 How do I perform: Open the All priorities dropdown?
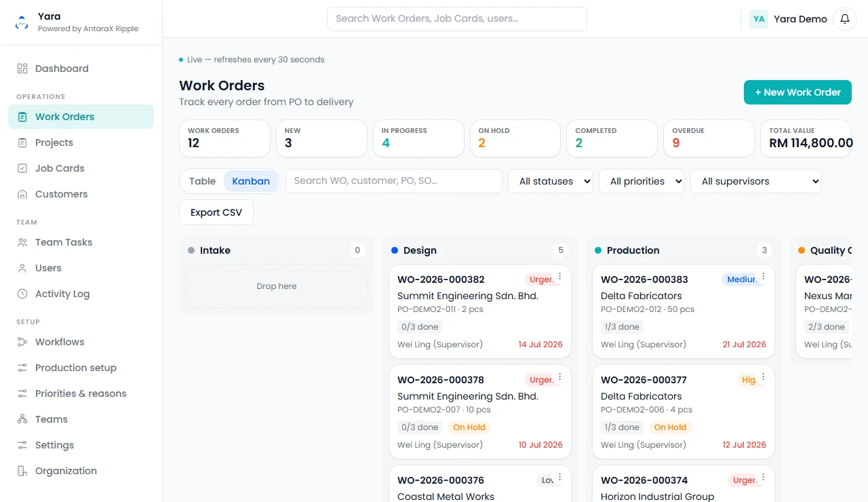tap(642, 181)
